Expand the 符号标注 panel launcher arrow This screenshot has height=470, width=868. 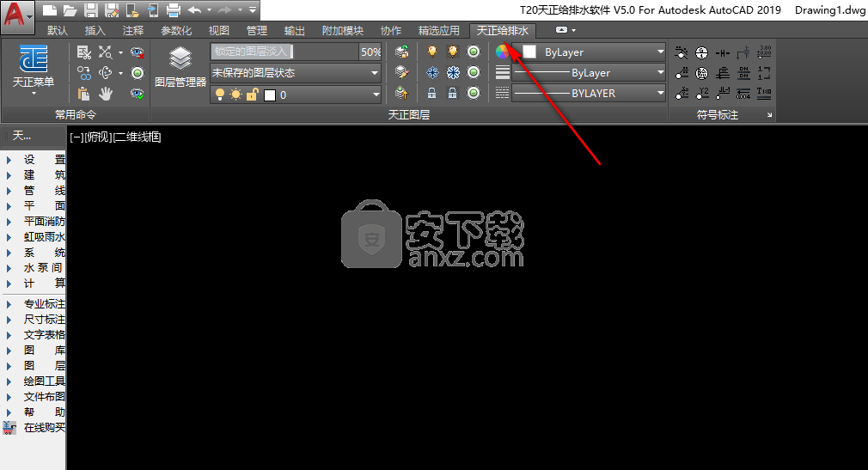coord(769,114)
